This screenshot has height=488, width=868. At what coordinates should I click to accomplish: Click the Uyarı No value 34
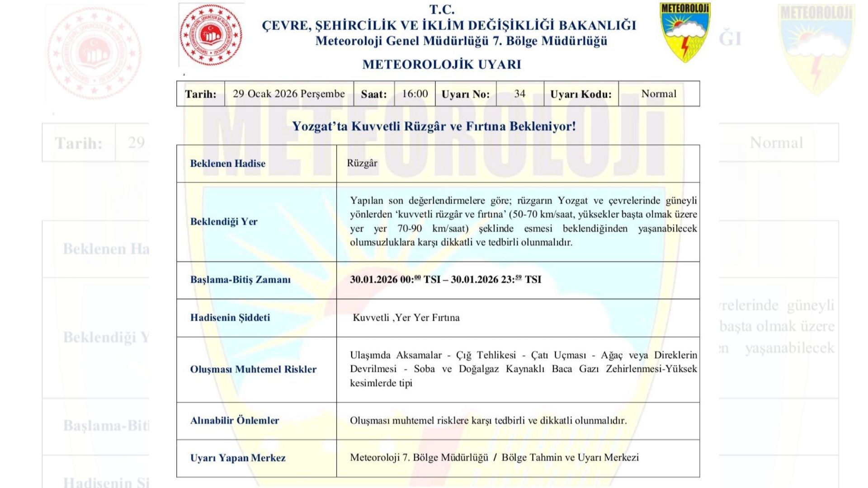(x=521, y=94)
